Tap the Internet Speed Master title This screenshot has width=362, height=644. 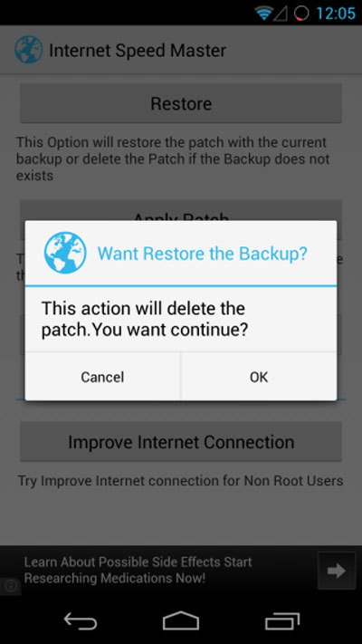coord(138,50)
